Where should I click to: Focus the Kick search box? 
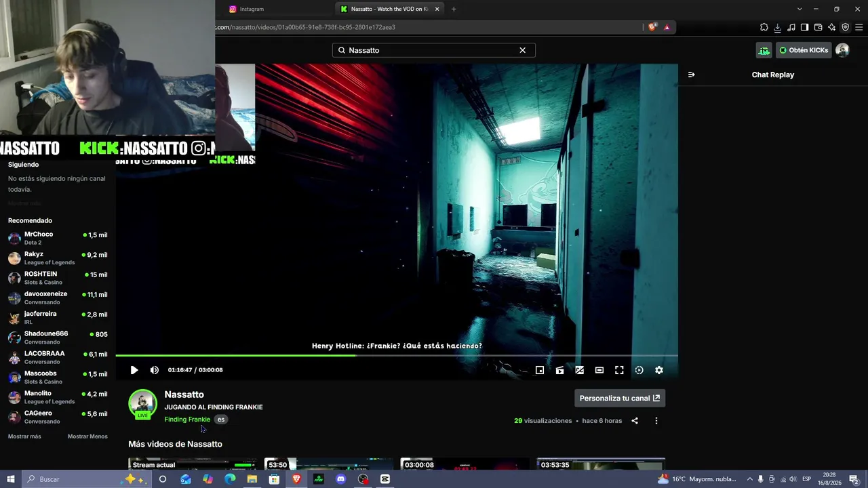(x=434, y=50)
